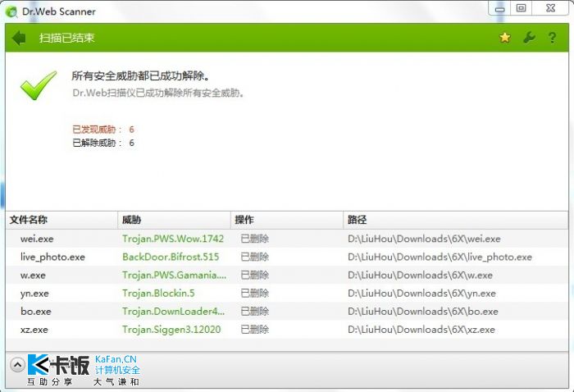Click the Trojan.Blockin.5 threat name

click(160, 293)
